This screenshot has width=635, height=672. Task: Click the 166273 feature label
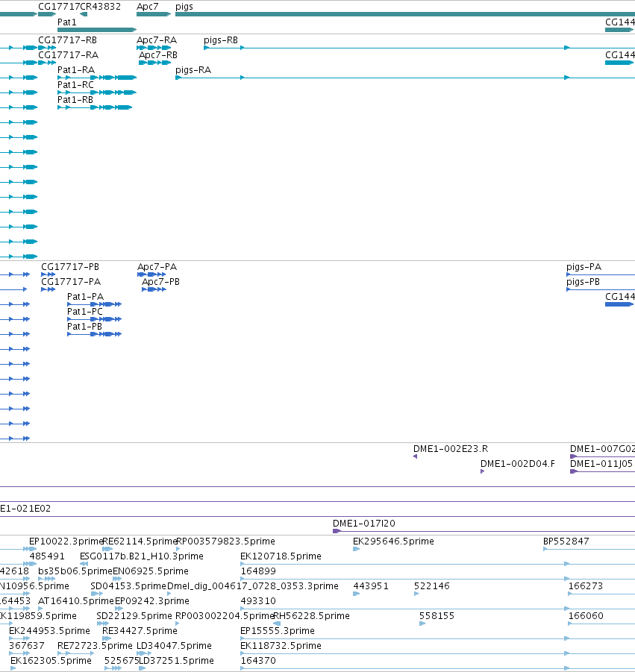pos(586,586)
